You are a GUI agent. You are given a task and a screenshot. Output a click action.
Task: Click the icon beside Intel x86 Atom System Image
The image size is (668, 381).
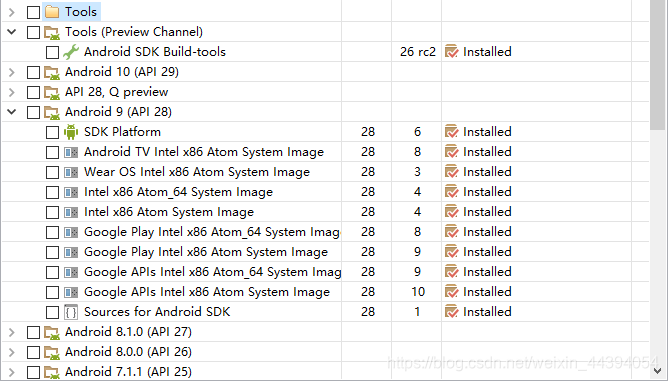point(71,212)
